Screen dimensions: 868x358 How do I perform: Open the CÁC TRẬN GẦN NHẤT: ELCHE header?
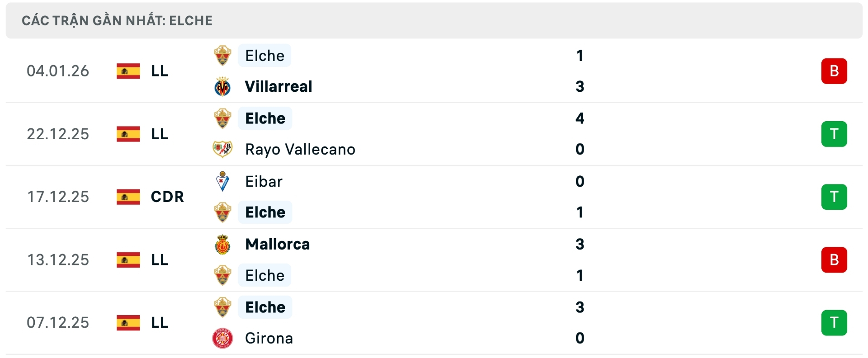(x=117, y=20)
